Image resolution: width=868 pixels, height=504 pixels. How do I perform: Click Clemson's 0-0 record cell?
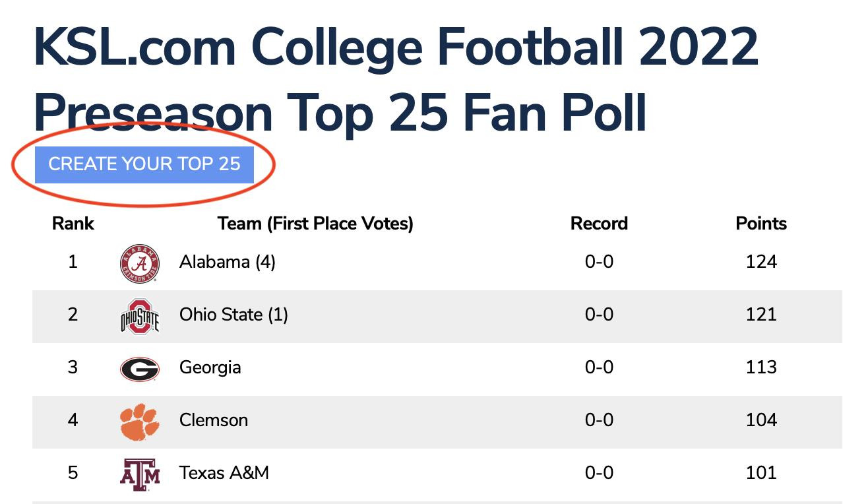click(x=599, y=420)
